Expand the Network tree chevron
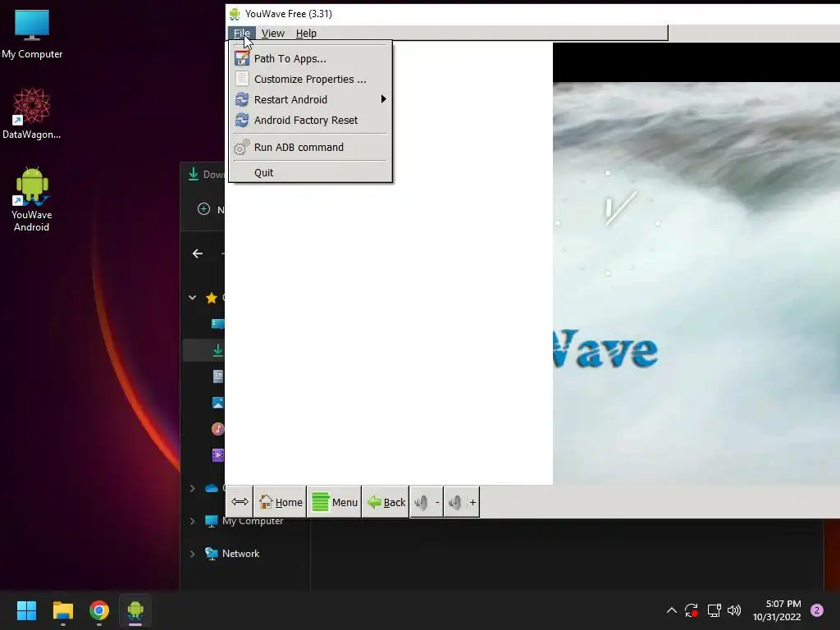This screenshot has width=840, height=630. 192,554
